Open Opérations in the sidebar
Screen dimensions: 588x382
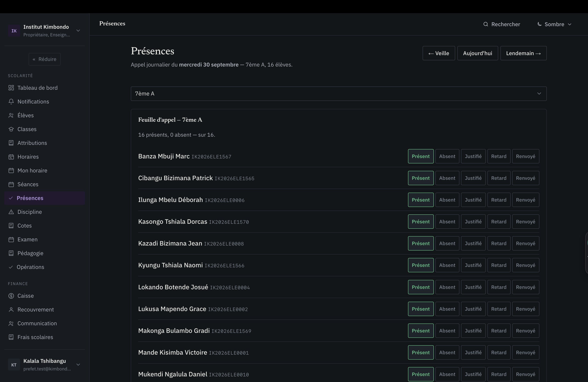click(x=44, y=267)
